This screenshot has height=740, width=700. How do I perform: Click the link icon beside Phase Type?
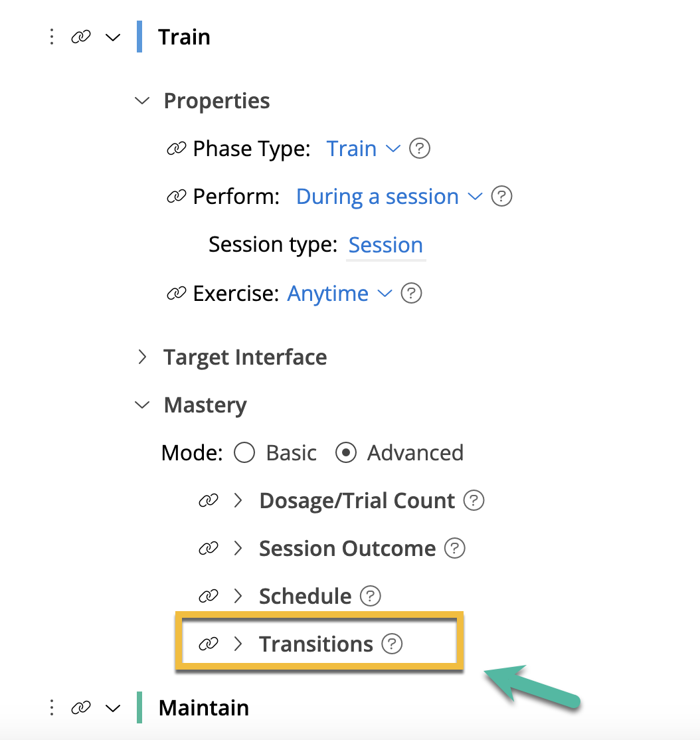[177, 149]
